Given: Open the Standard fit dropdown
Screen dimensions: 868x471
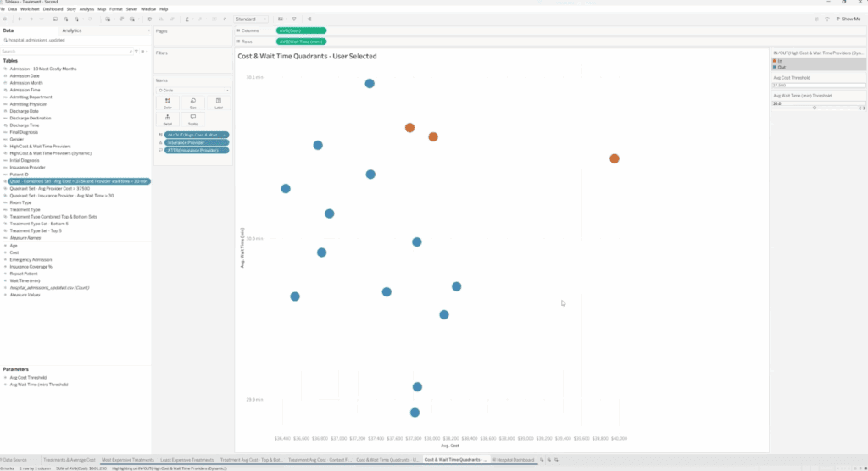Looking at the screenshot, I should (x=251, y=19).
